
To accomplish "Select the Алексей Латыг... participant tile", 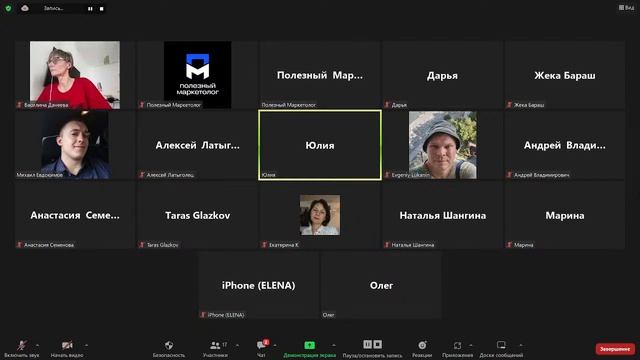I will point(198,145).
